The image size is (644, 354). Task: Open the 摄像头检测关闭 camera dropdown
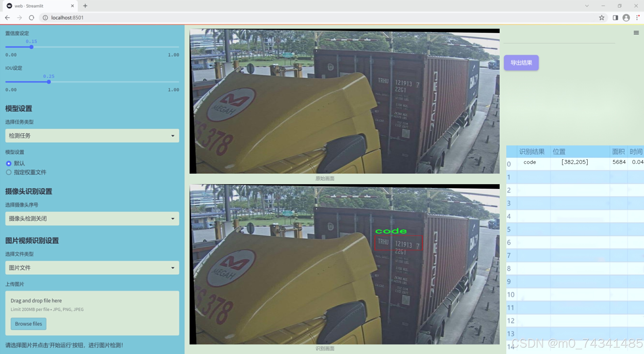point(92,218)
